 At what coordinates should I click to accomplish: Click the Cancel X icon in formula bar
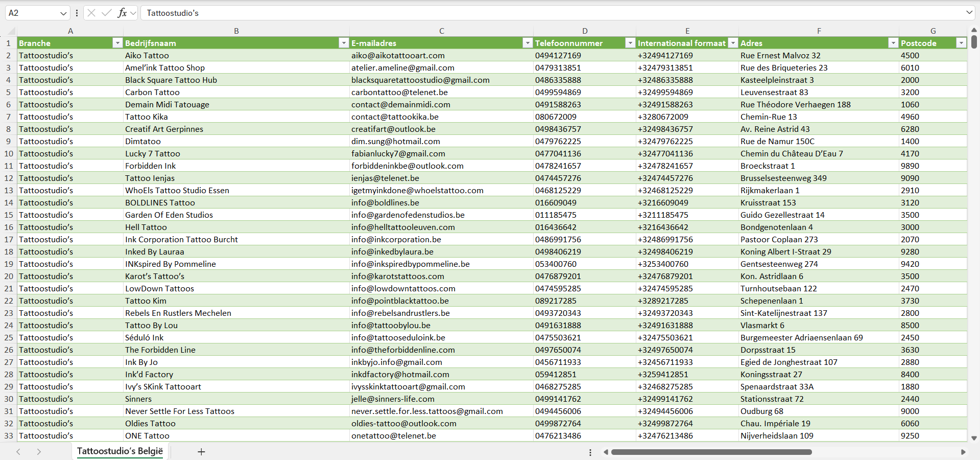91,13
